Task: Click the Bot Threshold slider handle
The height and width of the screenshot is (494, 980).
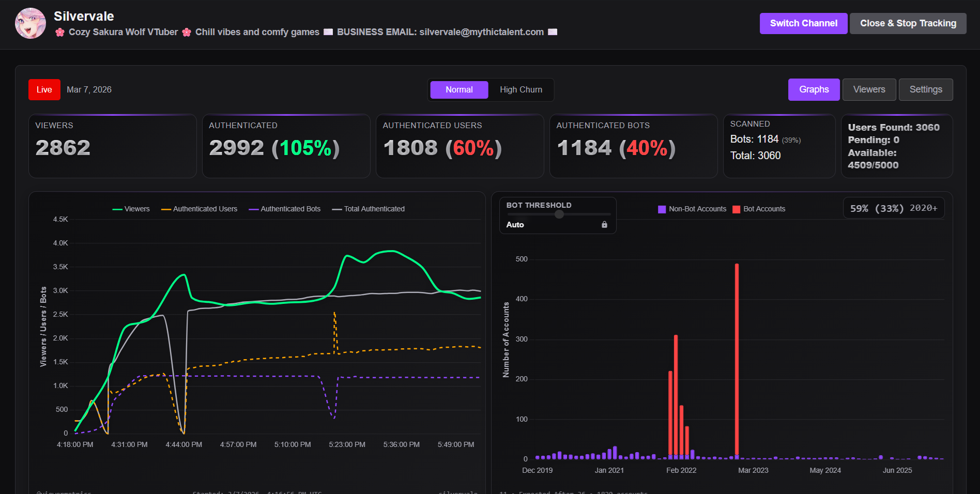Action: pyautogui.click(x=559, y=214)
